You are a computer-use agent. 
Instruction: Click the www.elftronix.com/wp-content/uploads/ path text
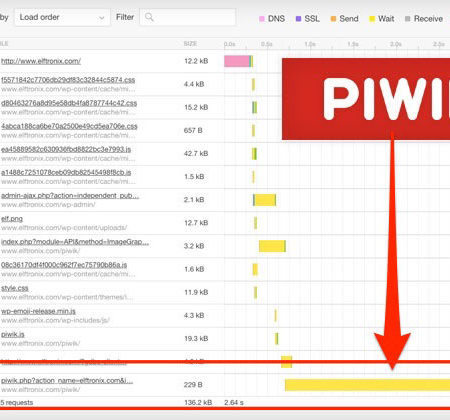[x=64, y=228]
